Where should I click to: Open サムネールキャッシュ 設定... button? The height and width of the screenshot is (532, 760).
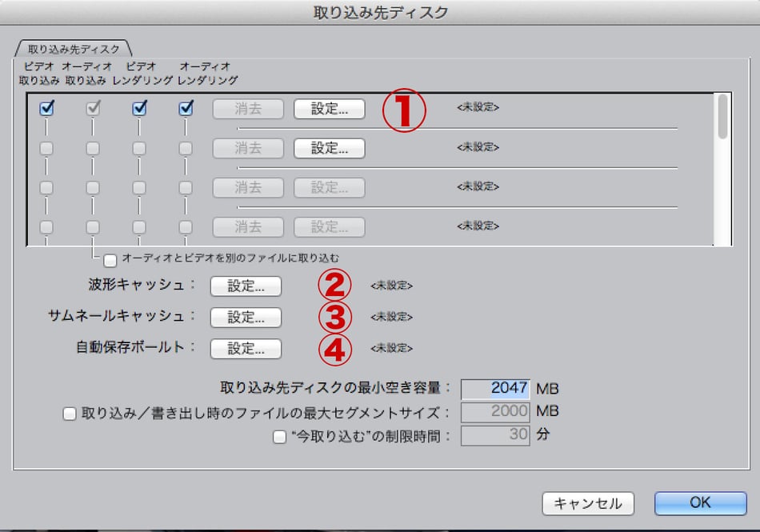pyautogui.click(x=246, y=318)
